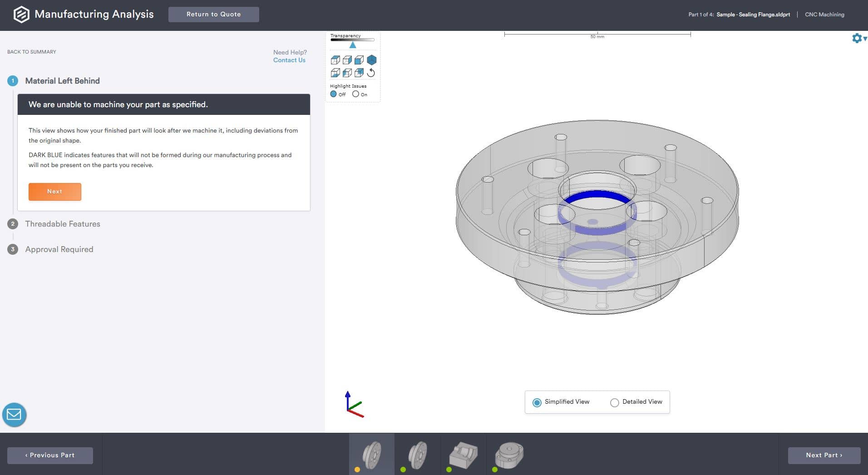This screenshot has width=868, height=475.
Task: Click the reset view rotation arrow
Action: click(x=371, y=73)
